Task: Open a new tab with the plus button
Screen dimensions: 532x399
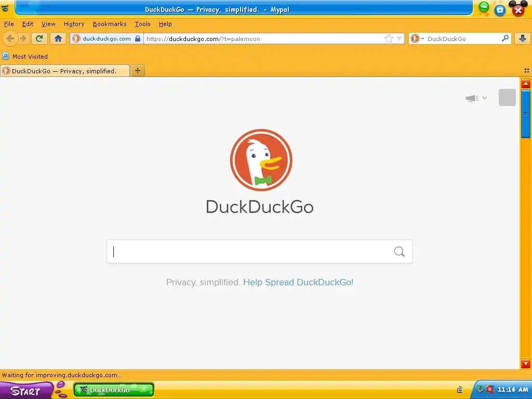Action: pos(137,71)
